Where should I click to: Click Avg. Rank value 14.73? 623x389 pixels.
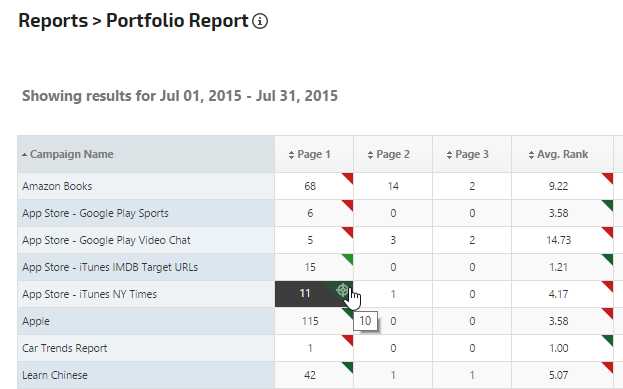click(x=559, y=240)
